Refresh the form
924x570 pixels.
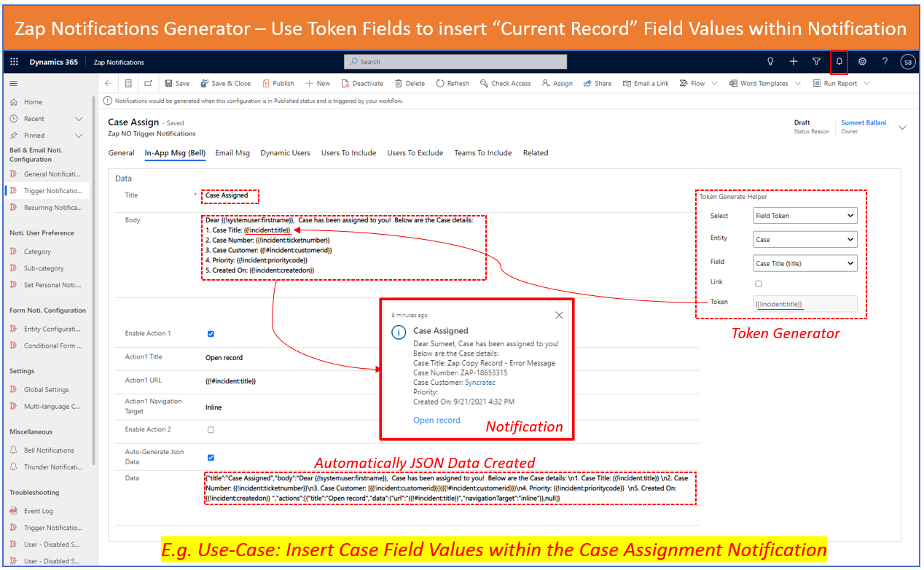(453, 83)
